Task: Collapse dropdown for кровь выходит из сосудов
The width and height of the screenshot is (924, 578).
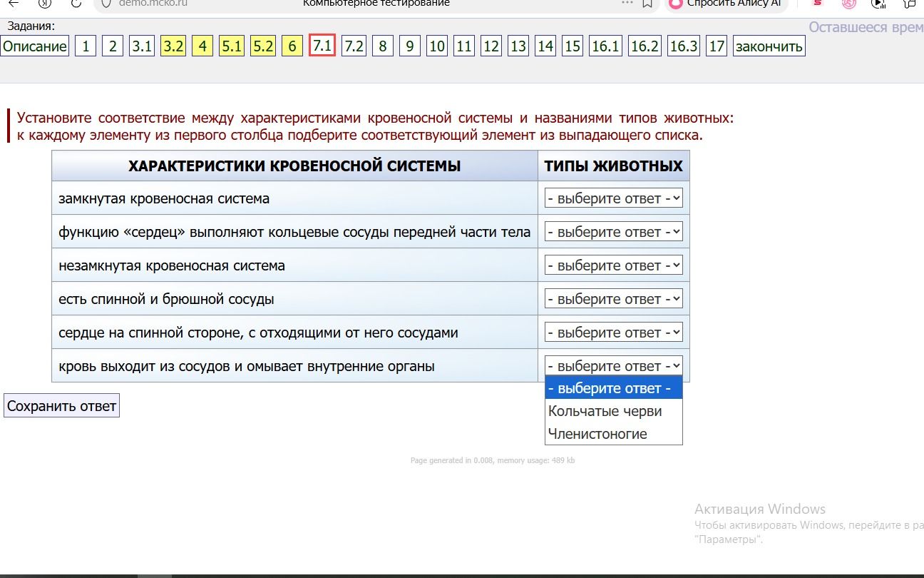Action: point(614,365)
